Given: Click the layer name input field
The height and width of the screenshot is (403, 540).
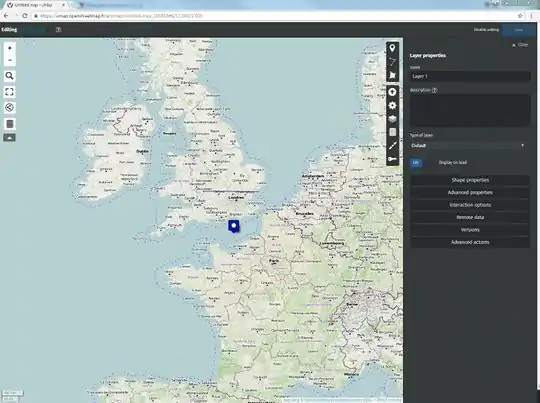Looking at the screenshot, I should click(x=470, y=76).
